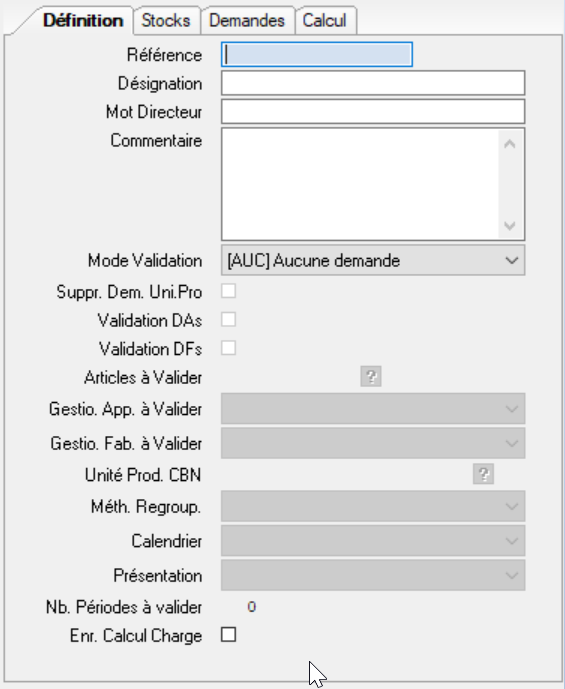Check the Validation DFs checkbox
565x689 pixels.
click(x=228, y=348)
